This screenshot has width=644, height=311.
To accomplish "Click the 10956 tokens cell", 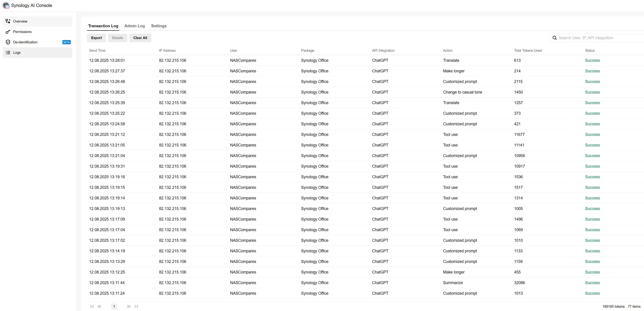I will click(x=519, y=156).
